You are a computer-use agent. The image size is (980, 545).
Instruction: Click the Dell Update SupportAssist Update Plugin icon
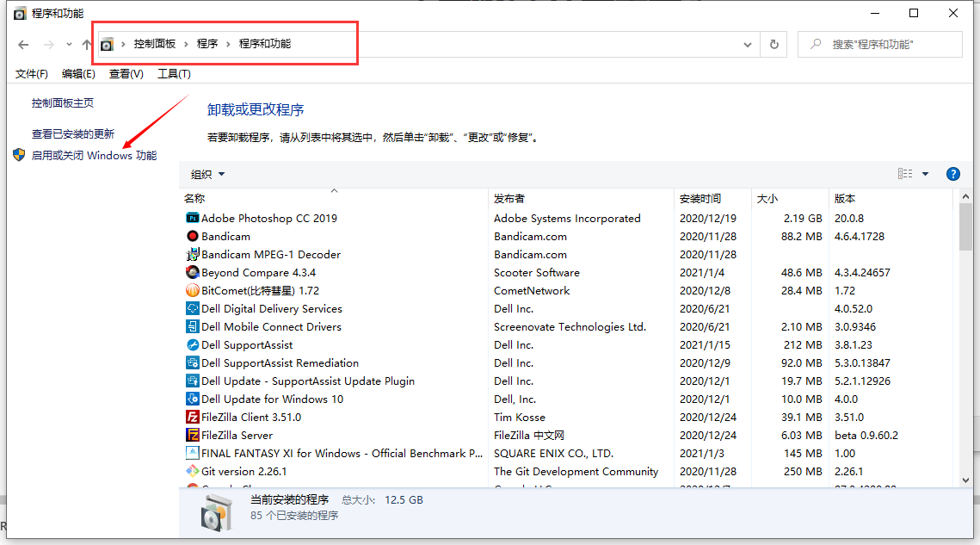point(193,381)
